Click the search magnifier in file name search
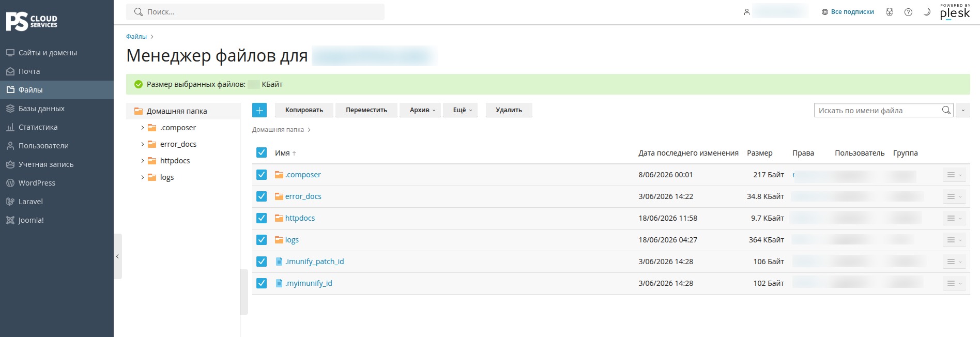 click(x=946, y=110)
